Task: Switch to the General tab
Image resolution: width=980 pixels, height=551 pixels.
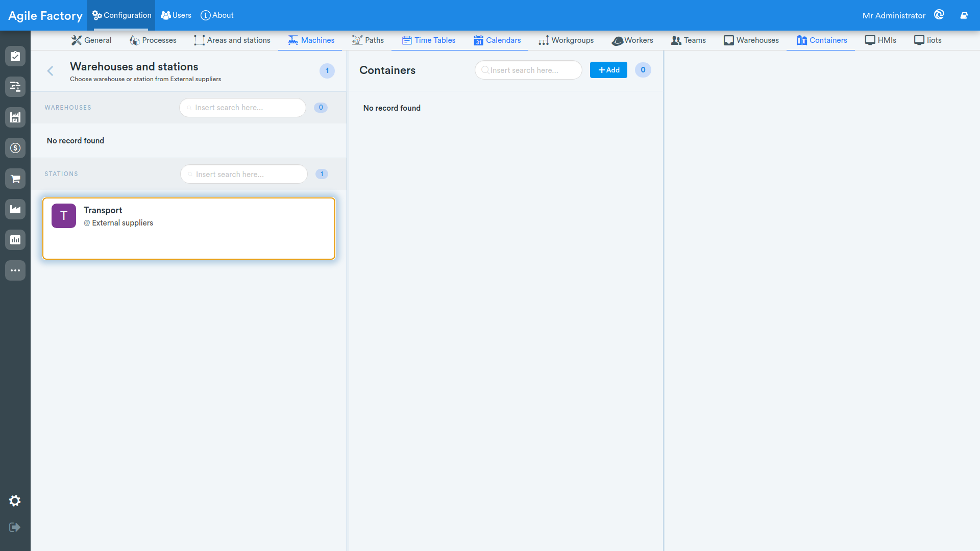Action: 91,40
